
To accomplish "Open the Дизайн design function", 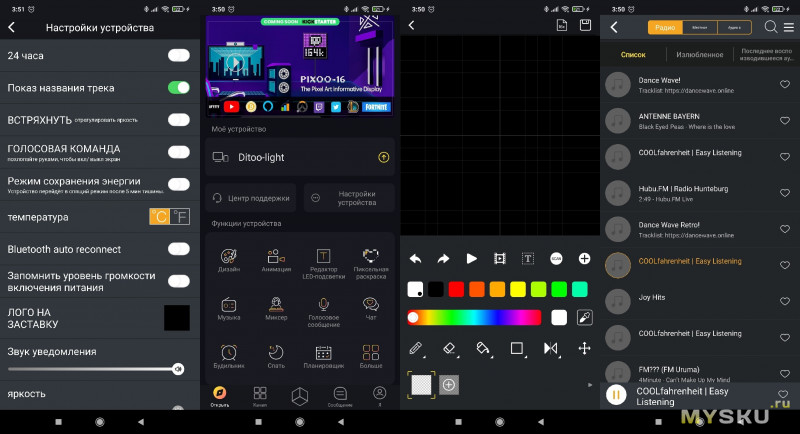I will [x=229, y=260].
